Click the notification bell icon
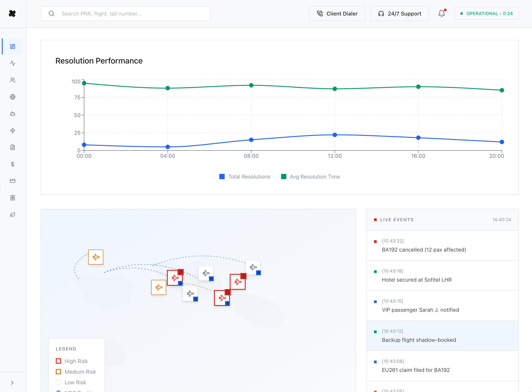 441,14
